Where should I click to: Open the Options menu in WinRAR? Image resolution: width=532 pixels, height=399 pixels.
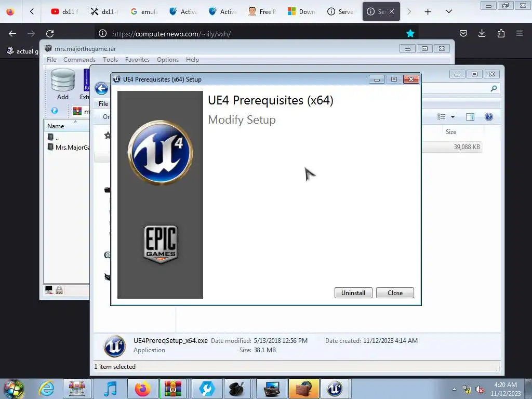point(168,60)
